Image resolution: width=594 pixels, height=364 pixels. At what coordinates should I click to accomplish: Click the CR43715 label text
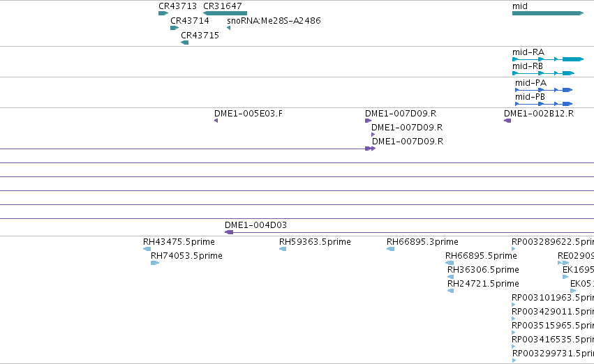point(200,36)
